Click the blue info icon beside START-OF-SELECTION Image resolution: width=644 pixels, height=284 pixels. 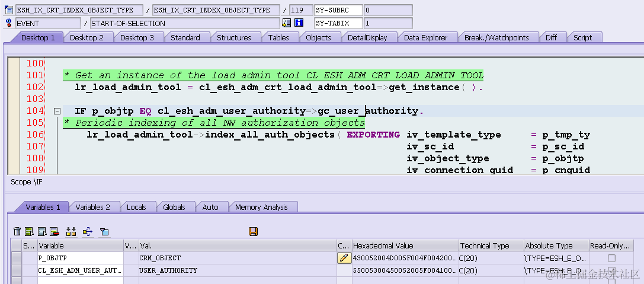(299, 23)
